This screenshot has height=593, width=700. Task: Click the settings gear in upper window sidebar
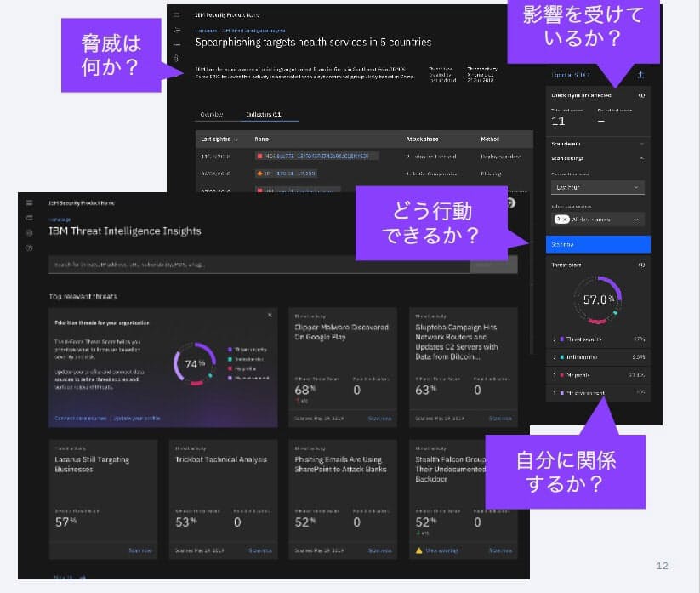coord(177,58)
